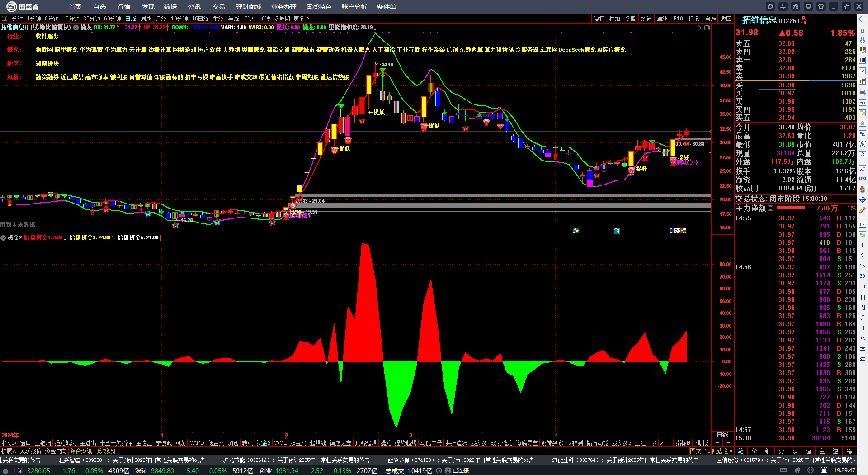Viewport: 868px width, 475px height.
Task: Open the 国盛特色 menu
Action: 319,7
